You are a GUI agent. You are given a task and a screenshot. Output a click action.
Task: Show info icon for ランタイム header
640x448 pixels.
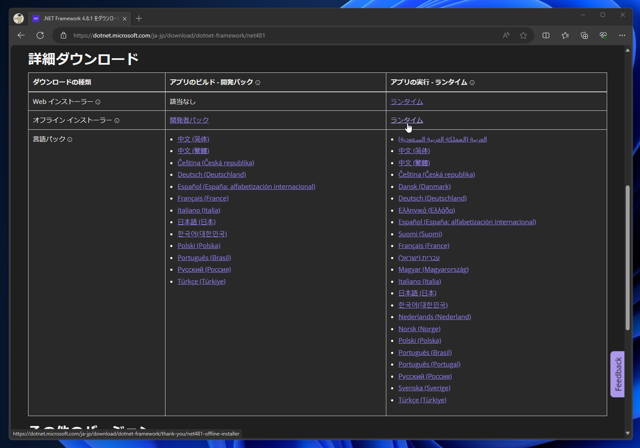pos(472,82)
